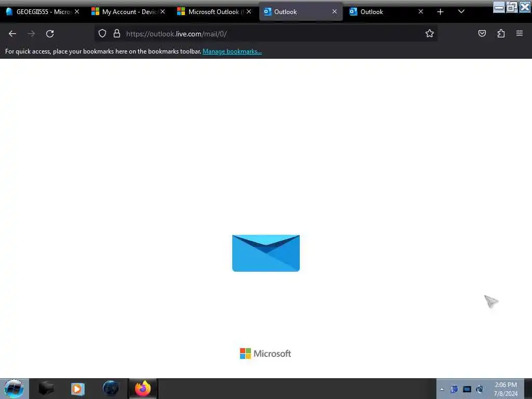Image resolution: width=532 pixels, height=399 pixels.
Task: Launch the media player taskbar icon
Action: coord(78,389)
